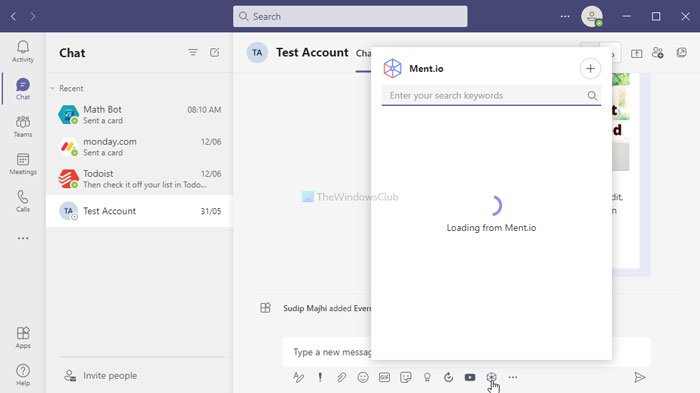This screenshot has height=393, width=700.
Task: Open the monday.com chat
Action: (139, 147)
